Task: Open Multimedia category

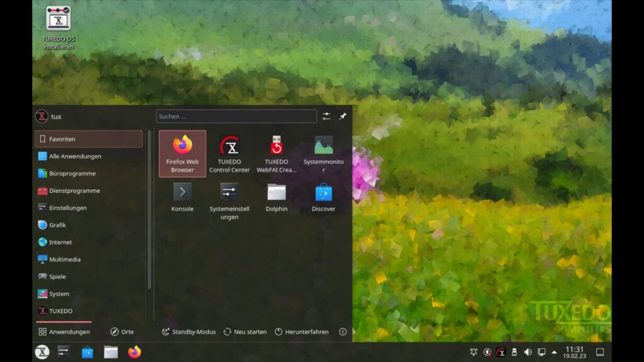Action: (x=89, y=260)
